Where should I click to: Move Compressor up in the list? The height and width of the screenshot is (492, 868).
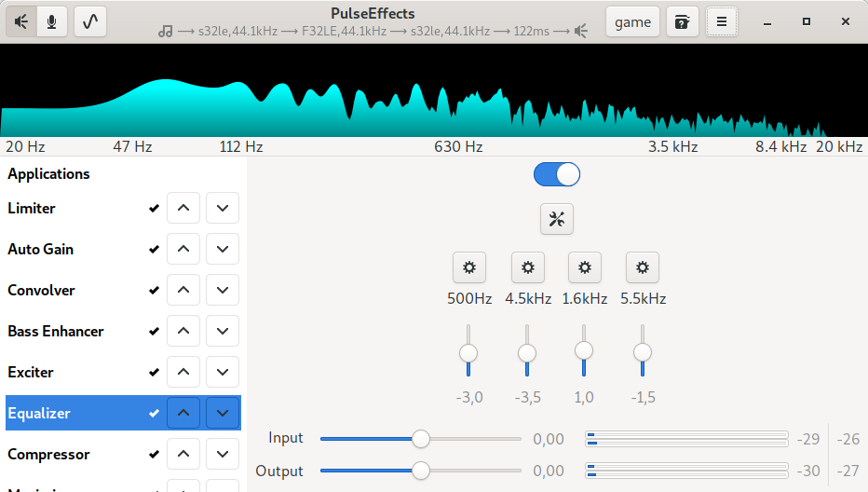(183, 455)
